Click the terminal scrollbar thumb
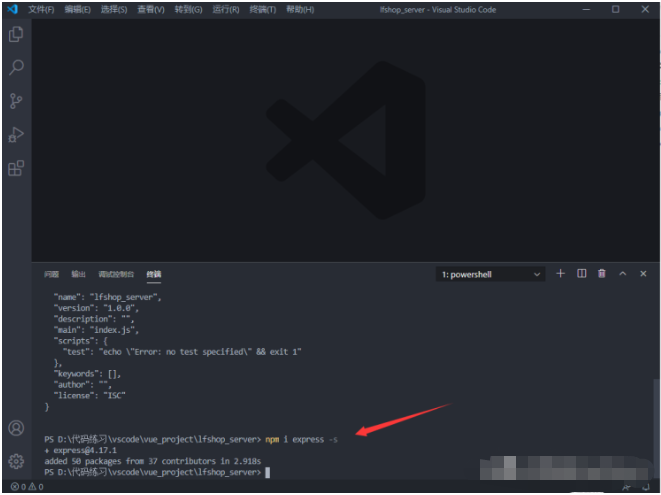The height and width of the screenshot is (495, 661). (656, 428)
